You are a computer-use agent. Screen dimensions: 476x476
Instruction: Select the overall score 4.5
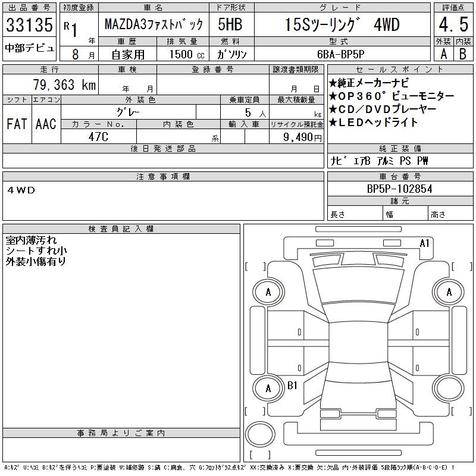pyautogui.click(x=453, y=24)
